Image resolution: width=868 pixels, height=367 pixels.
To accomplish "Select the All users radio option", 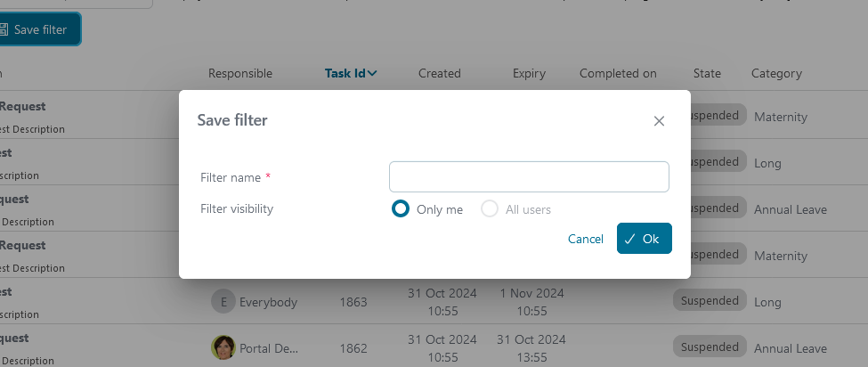I will pos(490,208).
